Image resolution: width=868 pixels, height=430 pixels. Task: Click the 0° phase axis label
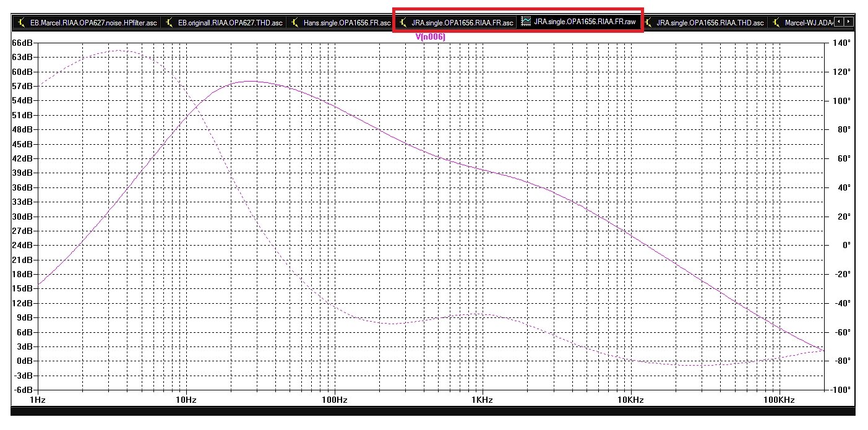(847, 245)
